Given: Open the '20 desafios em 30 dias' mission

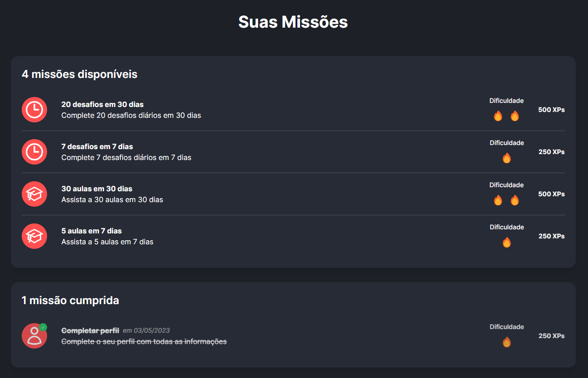Looking at the screenshot, I should (102, 104).
